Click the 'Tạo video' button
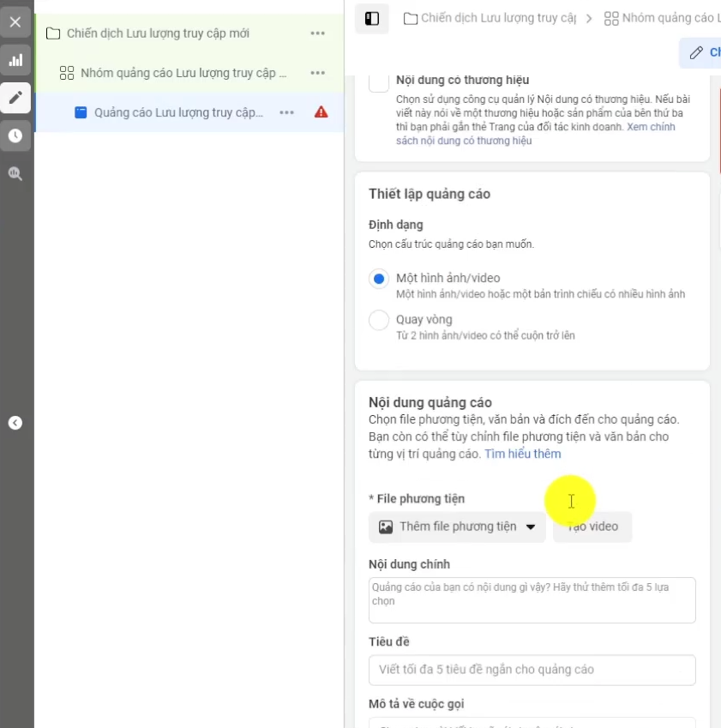 [592, 526]
